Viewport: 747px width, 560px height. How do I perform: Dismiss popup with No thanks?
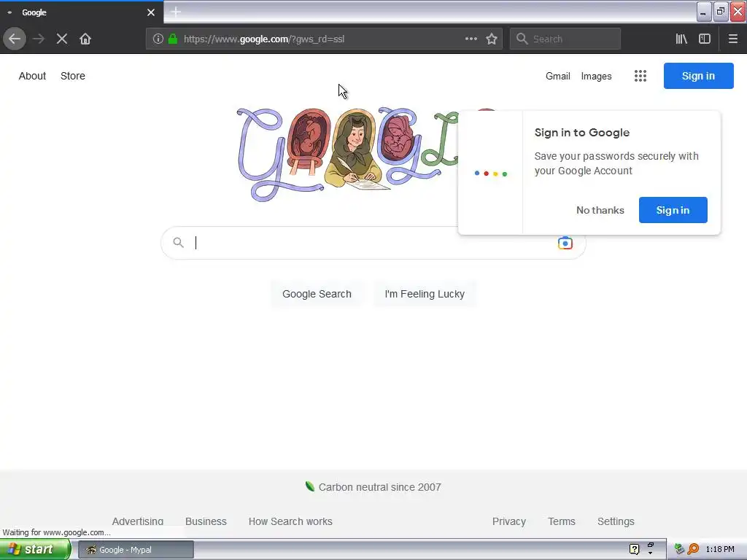[600, 210]
